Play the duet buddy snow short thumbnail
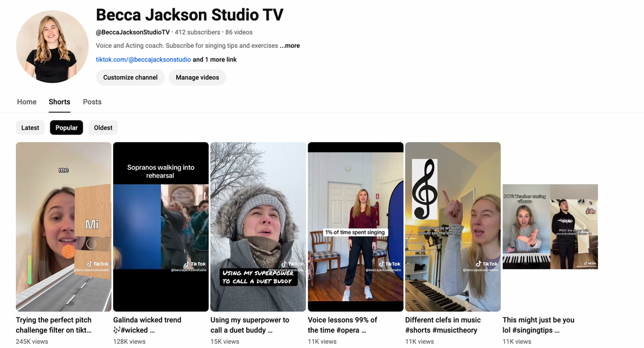Image resolution: width=644 pixels, height=348 pixels. click(258, 227)
